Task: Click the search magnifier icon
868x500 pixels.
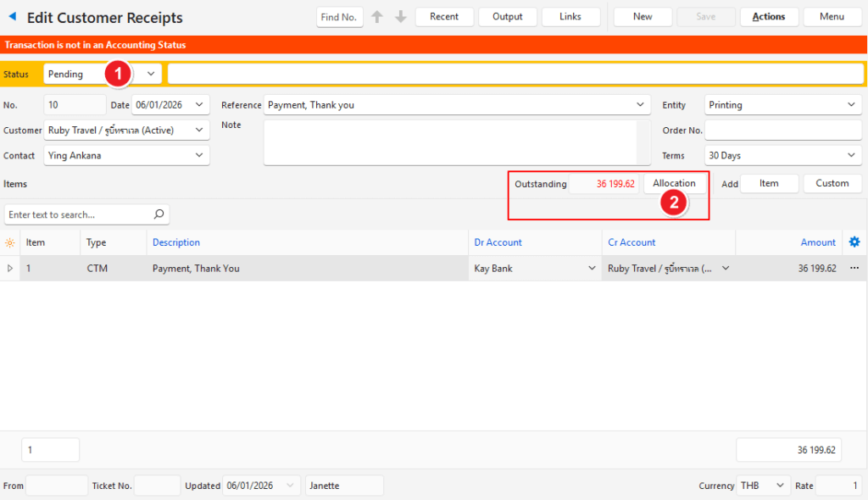Action: (158, 214)
